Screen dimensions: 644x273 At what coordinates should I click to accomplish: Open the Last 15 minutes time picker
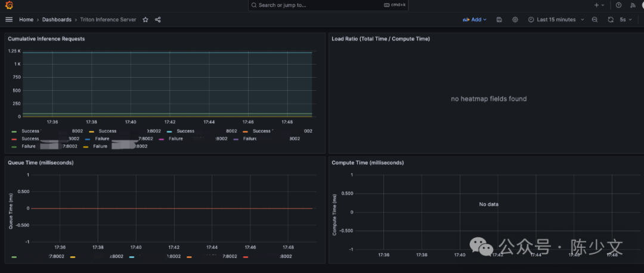(556, 19)
